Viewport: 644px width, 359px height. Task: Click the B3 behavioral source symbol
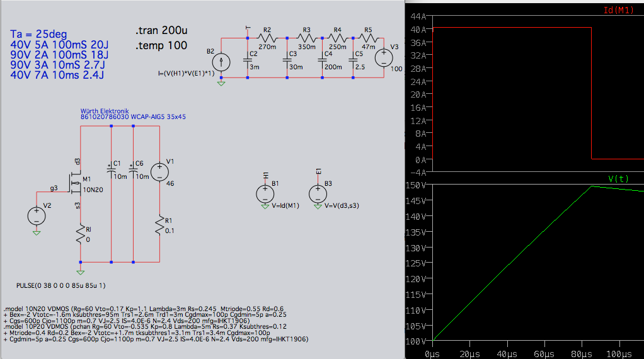click(x=318, y=193)
